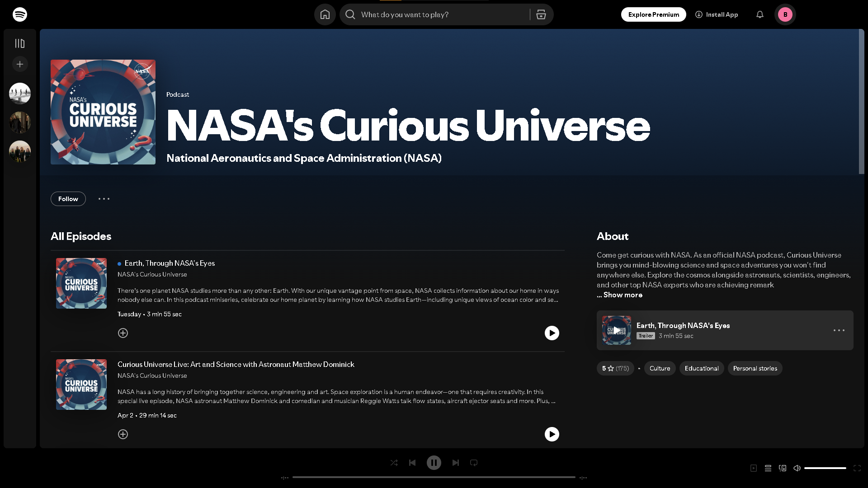868x488 pixels.
Task: Open the queue panel
Action: tap(768, 468)
